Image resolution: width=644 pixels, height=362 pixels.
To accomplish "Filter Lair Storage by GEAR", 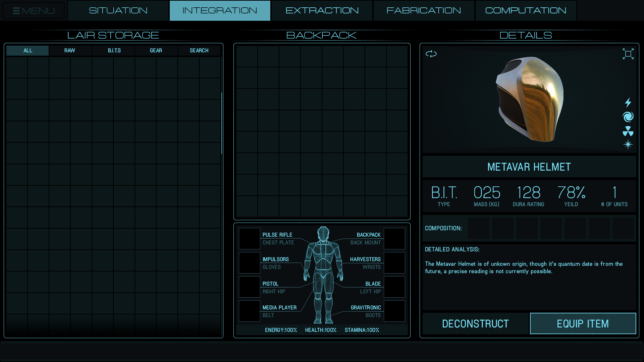I will click(156, 51).
